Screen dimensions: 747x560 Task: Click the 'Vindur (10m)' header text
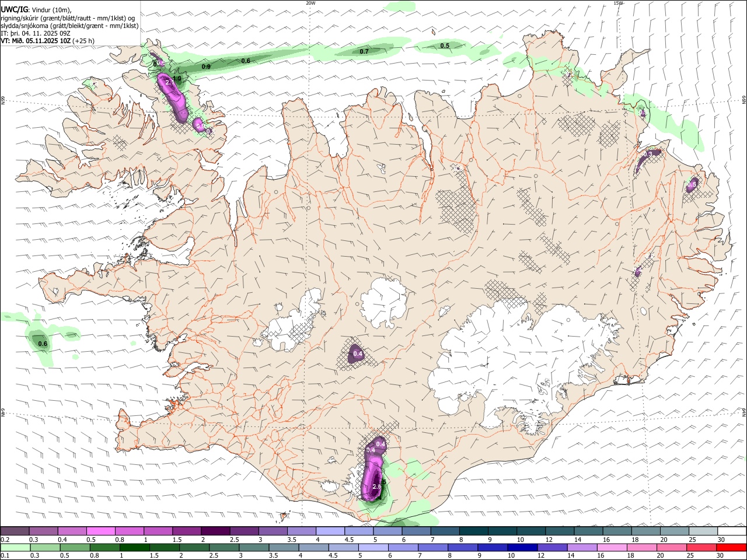50,10
